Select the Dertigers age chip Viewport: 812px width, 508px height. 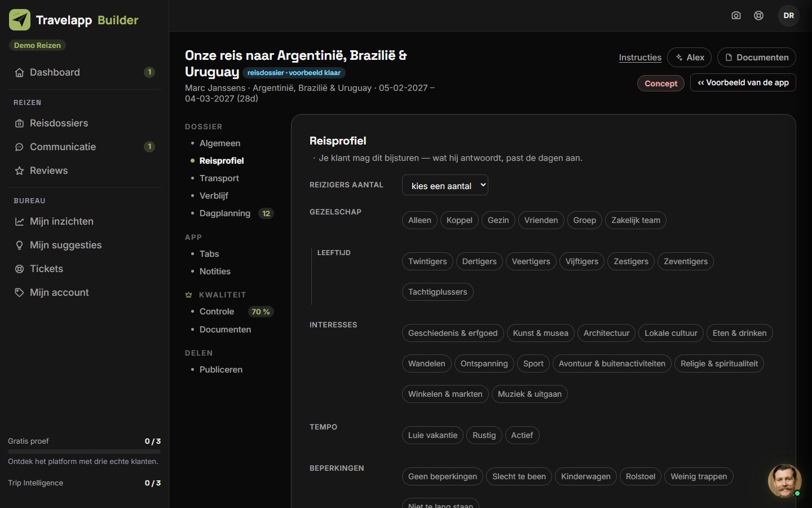pyautogui.click(x=479, y=261)
